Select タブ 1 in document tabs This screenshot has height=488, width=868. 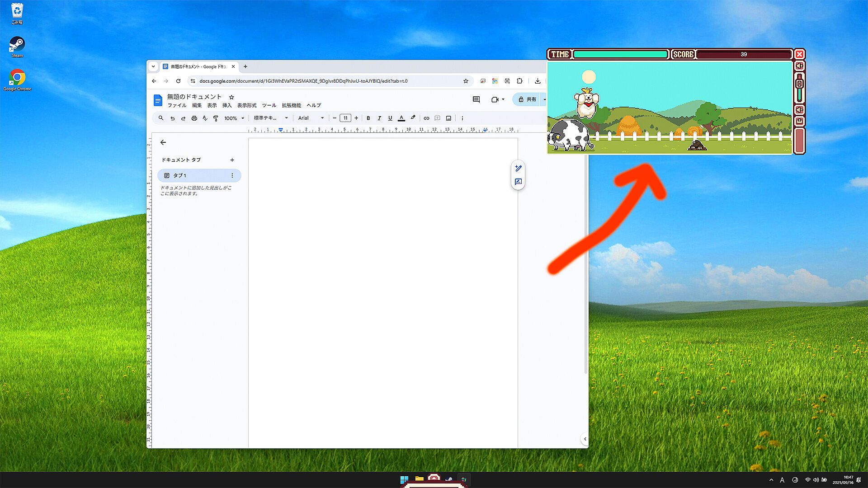point(194,175)
